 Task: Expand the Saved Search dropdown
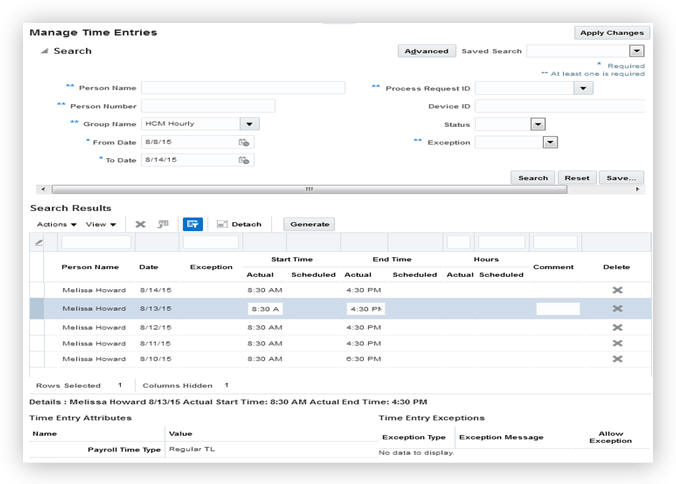(x=636, y=51)
